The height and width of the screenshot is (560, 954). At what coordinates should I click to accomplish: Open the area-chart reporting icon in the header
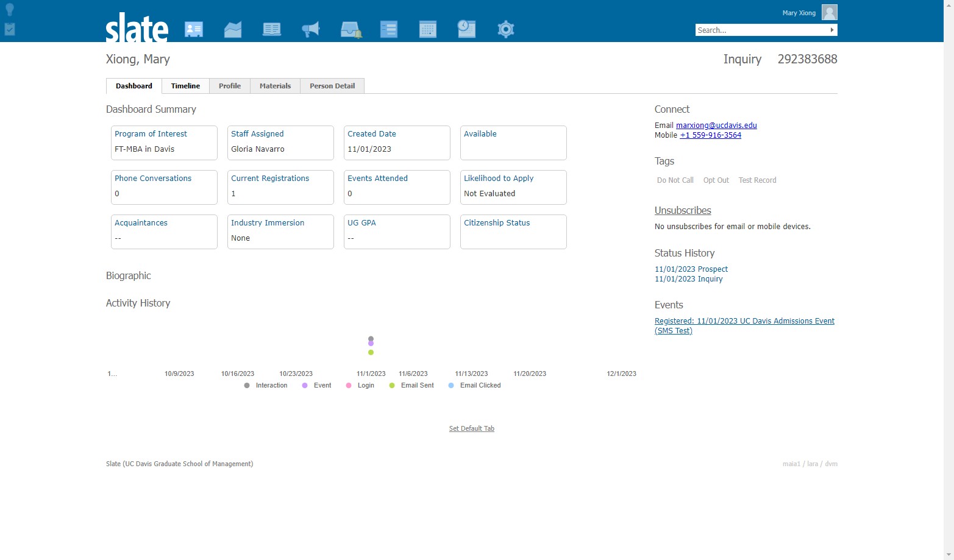tap(233, 29)
